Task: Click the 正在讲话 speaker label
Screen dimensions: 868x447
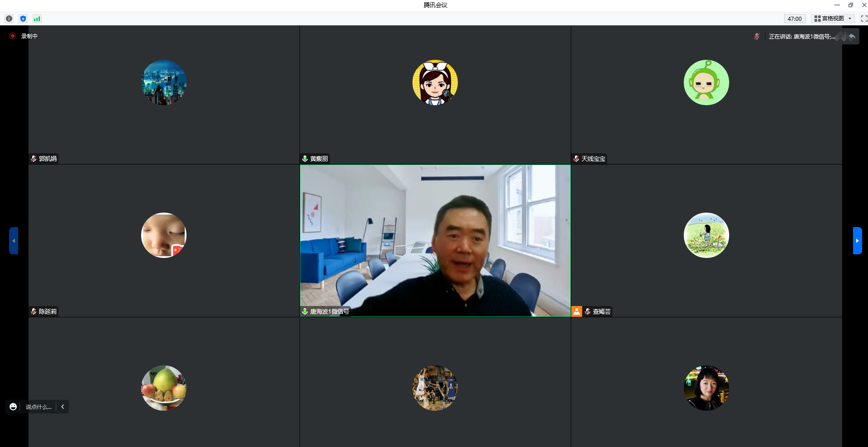Action: click(x=801, y=37)
